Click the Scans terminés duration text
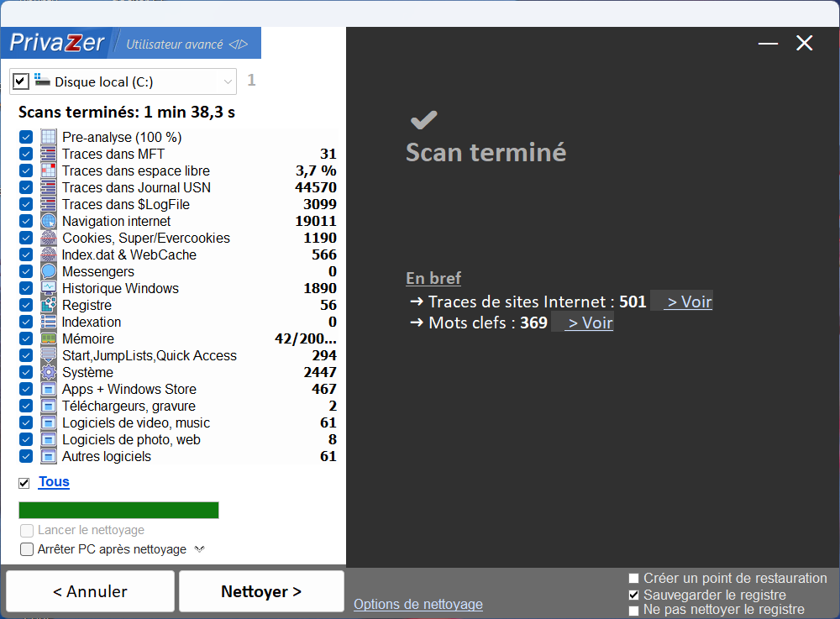This screenshot has width=840, height=619. coord(127,113)
